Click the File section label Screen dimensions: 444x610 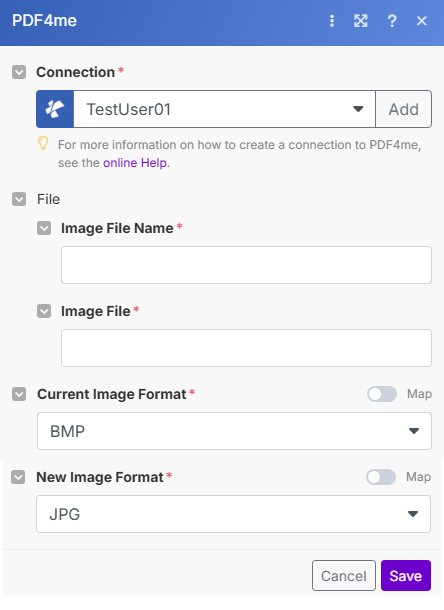pos(48,199)
